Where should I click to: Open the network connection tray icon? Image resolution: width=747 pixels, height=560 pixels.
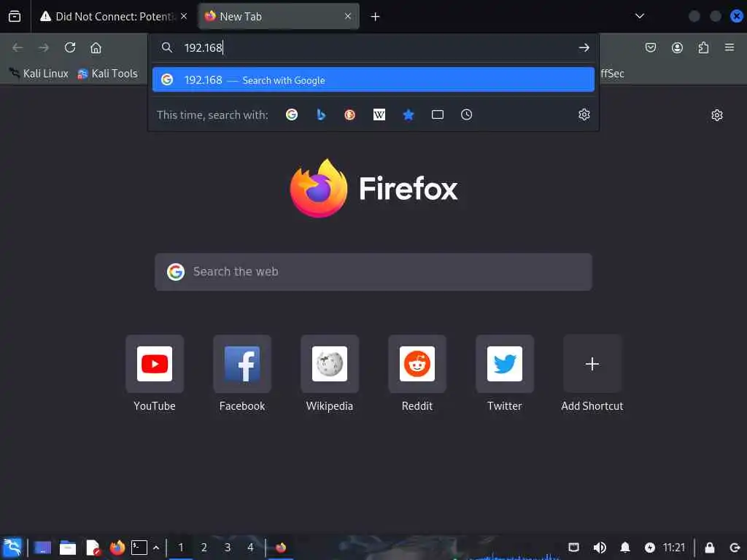pyautogui.click(x=574, y=548)
